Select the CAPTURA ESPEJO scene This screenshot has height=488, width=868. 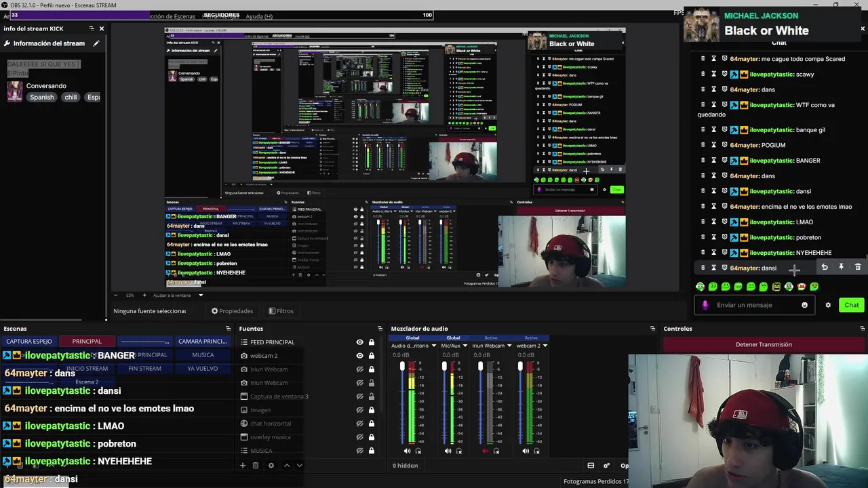[29, 342]
